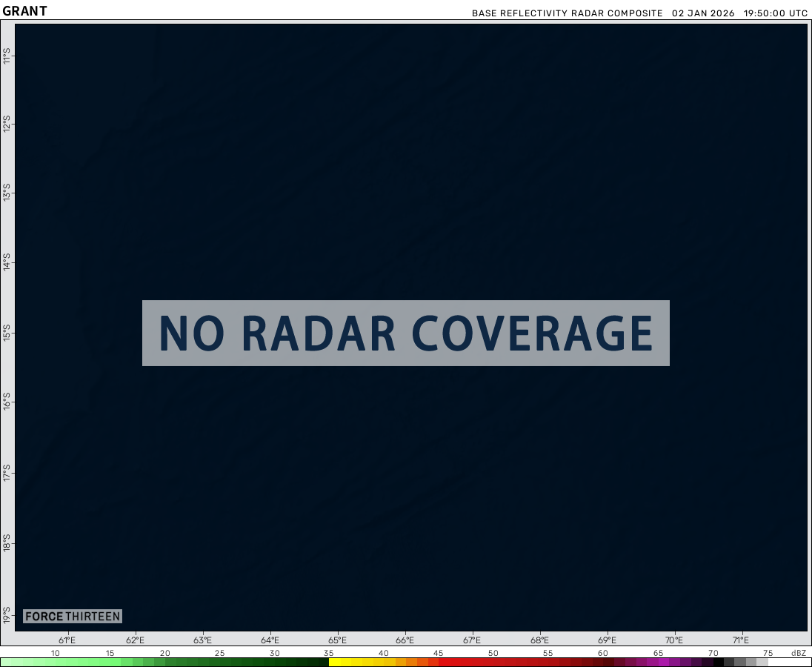Click the 19:50:00 UTC timestamp
Screen dimensions: 812x667
(776, 13)
